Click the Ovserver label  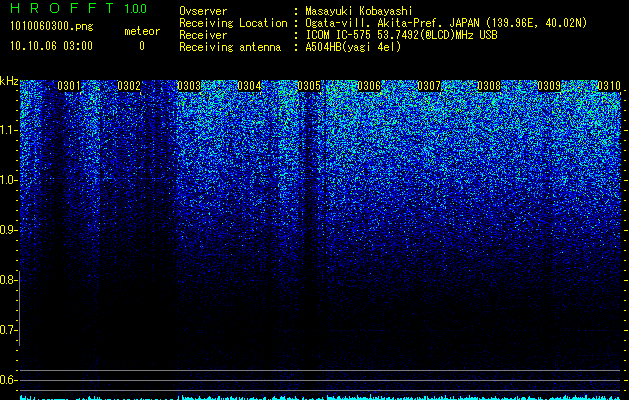203,11
